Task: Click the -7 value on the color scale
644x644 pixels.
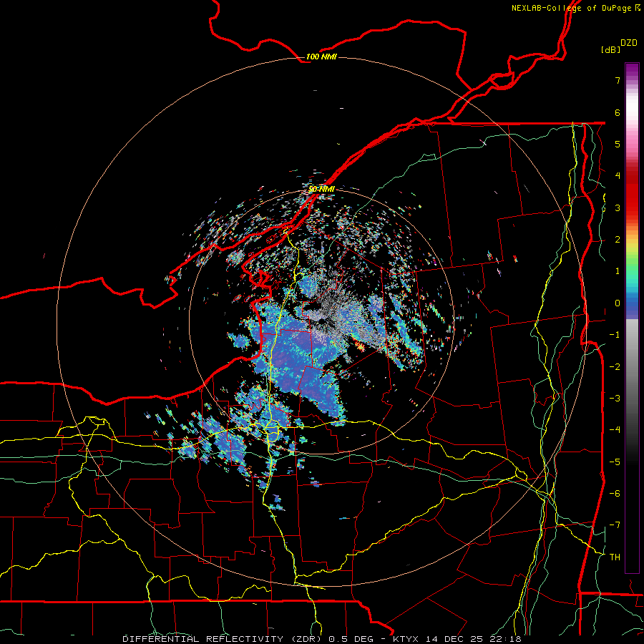Action: coord(615,525)
